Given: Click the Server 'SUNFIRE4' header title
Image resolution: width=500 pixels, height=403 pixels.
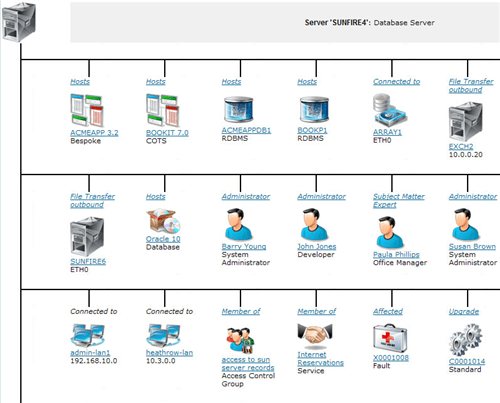Looking at the screenshot, I should point(369,23).
